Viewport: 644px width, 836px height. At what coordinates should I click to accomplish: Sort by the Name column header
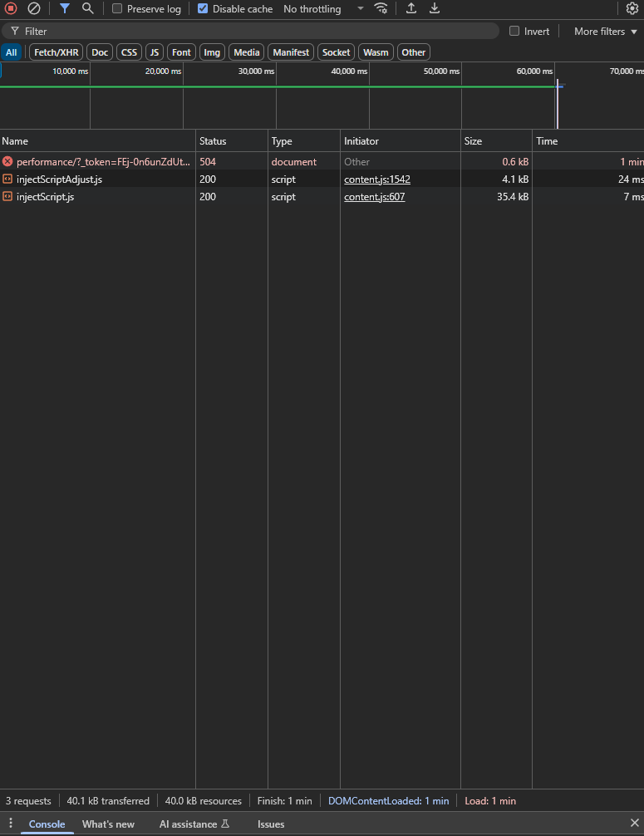click(x=97, y=140)
